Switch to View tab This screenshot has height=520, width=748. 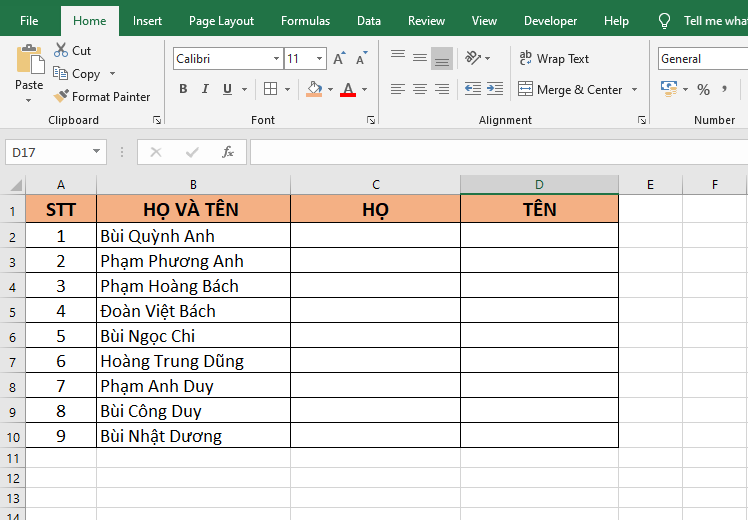[484, 21]
